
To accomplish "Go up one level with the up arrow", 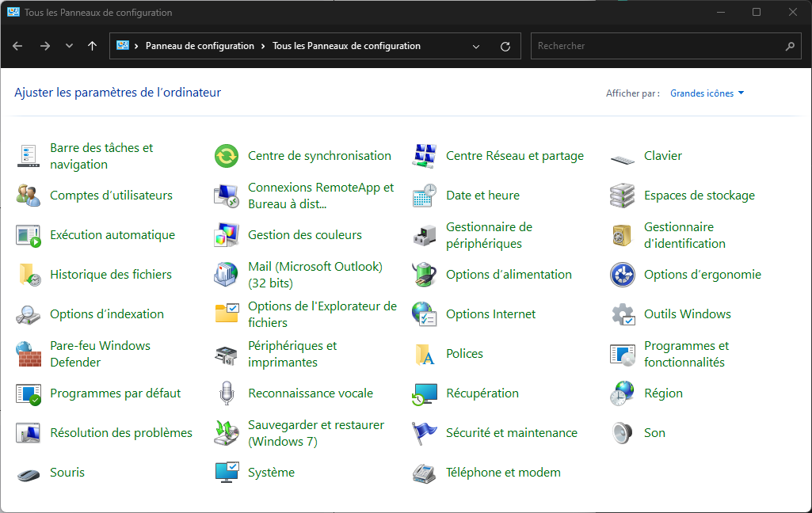I will [92, 46].
